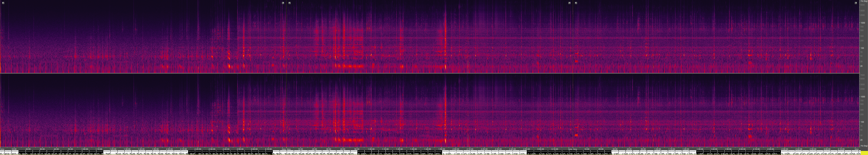
Task: Click the 1:00:00 ruler mark in the first clip
Action: coord(85,149)
